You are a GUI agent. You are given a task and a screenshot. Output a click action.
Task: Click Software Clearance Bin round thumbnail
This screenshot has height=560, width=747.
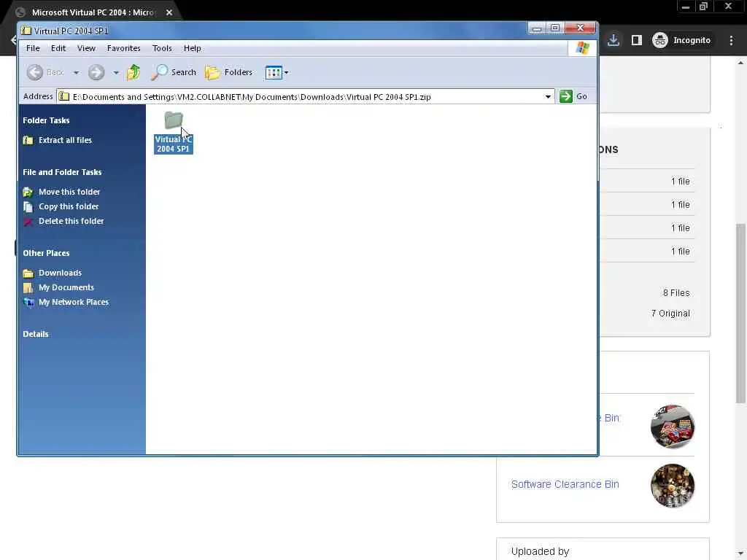tap(672, 486)
